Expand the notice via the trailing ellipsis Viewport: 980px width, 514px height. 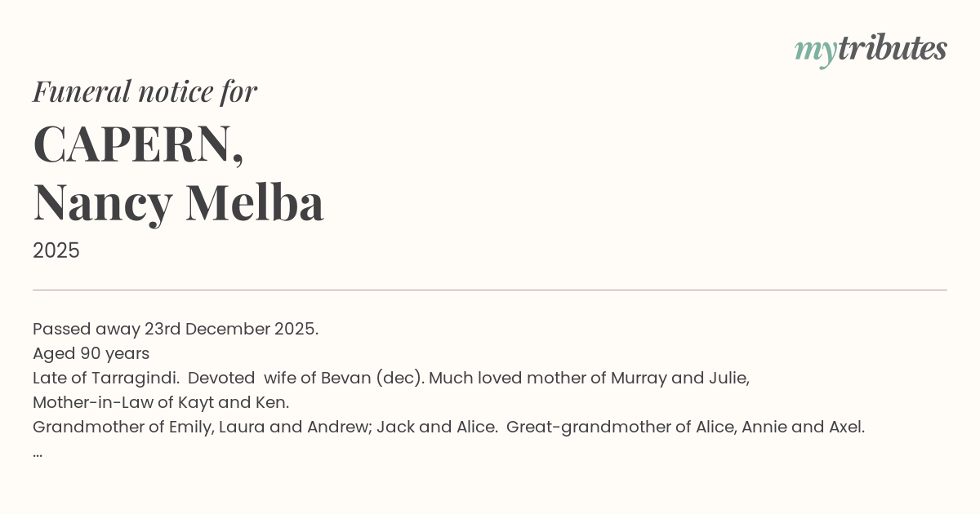pyautogui.click(x=38, y=451)
